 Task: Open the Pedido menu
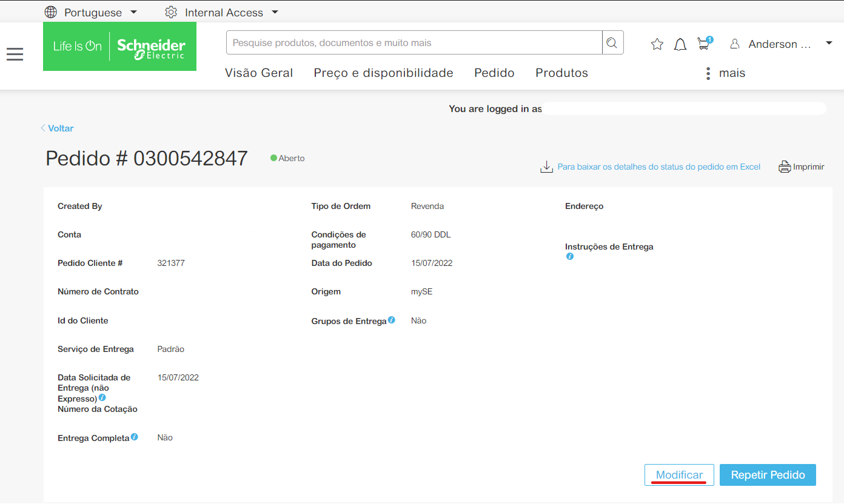pos(494,73)
